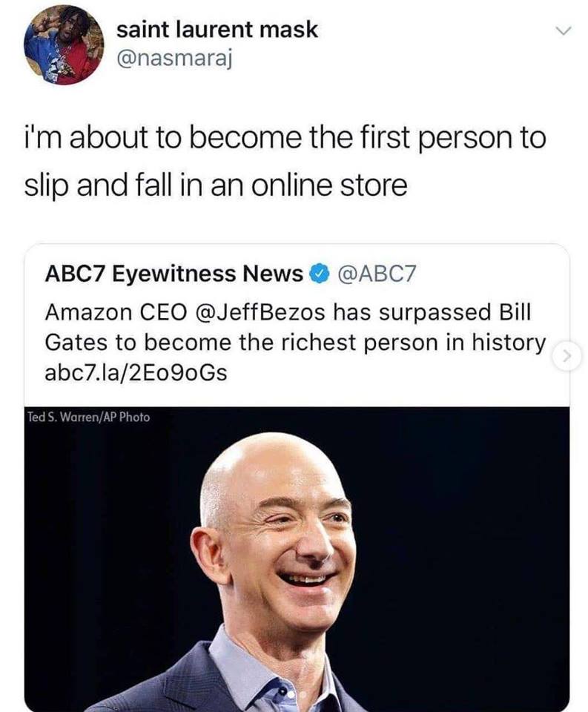Image resolution: width=588 pixels, height=712 pixels.
Task: Open the tweet options chevron menu
Action: tap(564, 31)
